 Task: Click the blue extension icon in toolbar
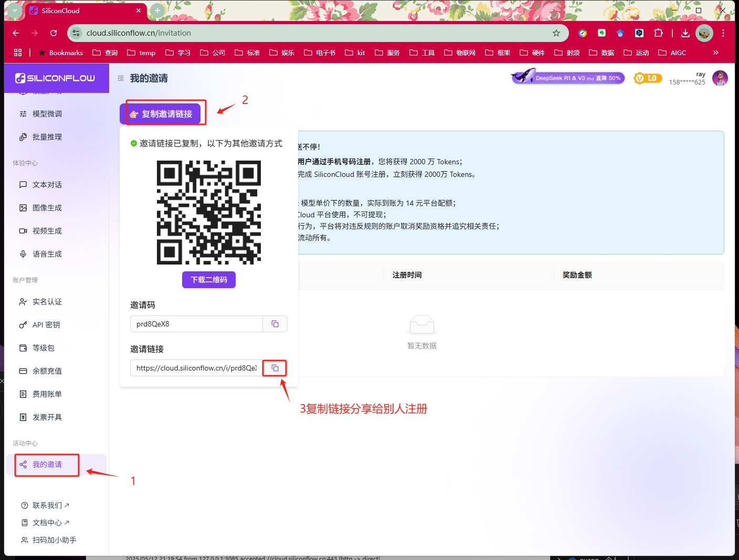[620, 33]
